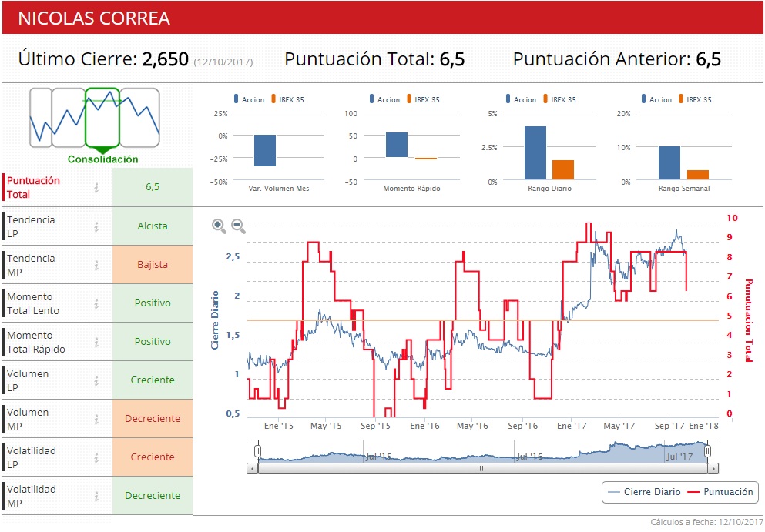Click the orange IBEX 35 bar in Rango Diario
765x532 pixels.
click(563, 169)
